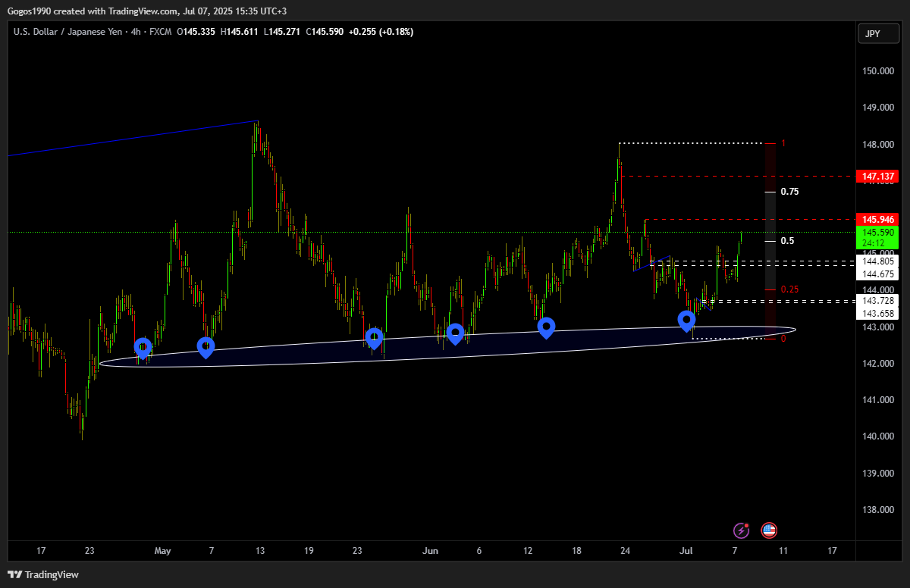Viewport: 910px width, 588px height.
Task: Click the change value '+0.255 (+0.18%)'
Action: click(x=381, y=32)
